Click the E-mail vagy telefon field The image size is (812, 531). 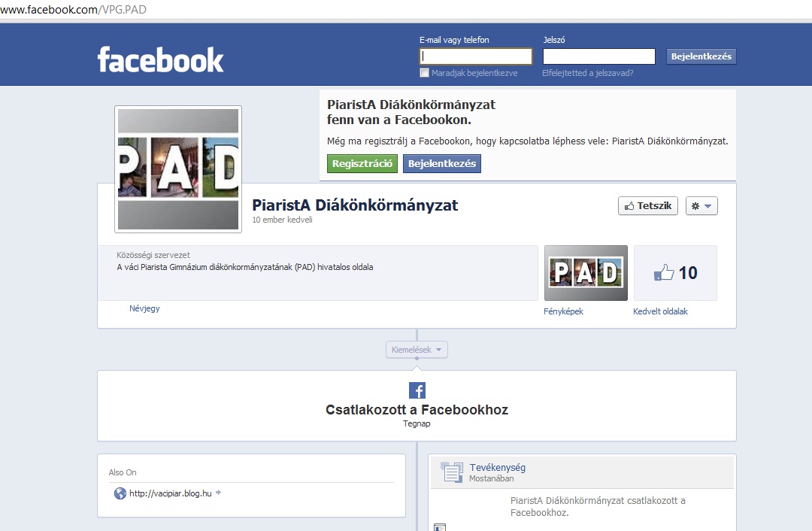point(475,56)
